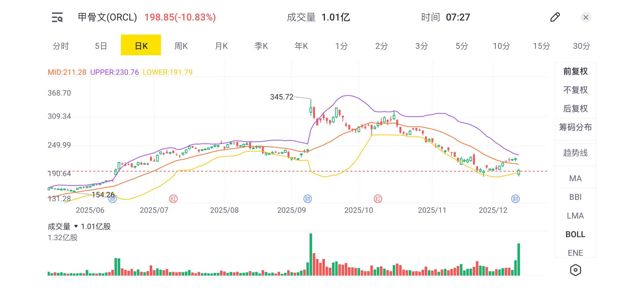Enable the 趋势线 trend line tool
This screenshot has width=644, height=297.
pyautogui.click(x=575, y=153)
